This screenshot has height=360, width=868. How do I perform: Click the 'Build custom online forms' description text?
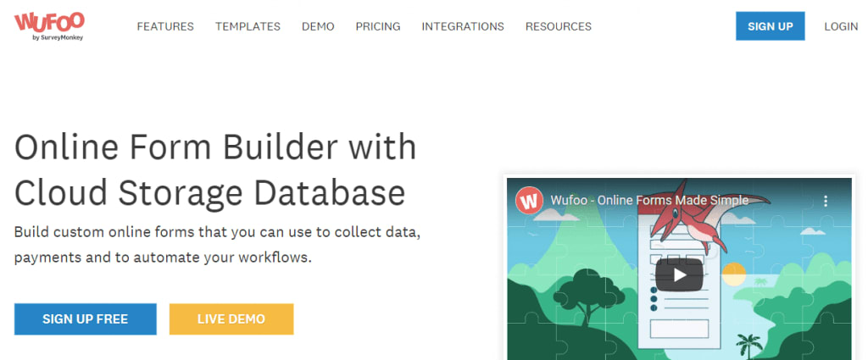coord(218,245)
